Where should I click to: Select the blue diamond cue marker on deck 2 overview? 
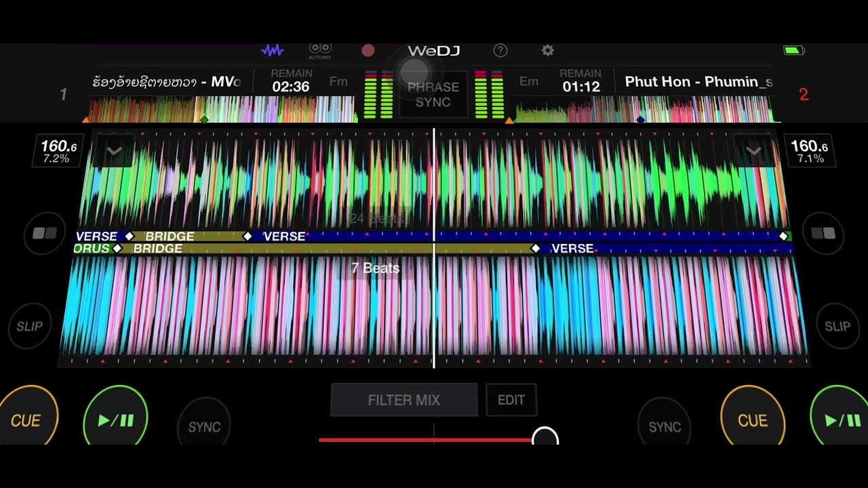640,119
